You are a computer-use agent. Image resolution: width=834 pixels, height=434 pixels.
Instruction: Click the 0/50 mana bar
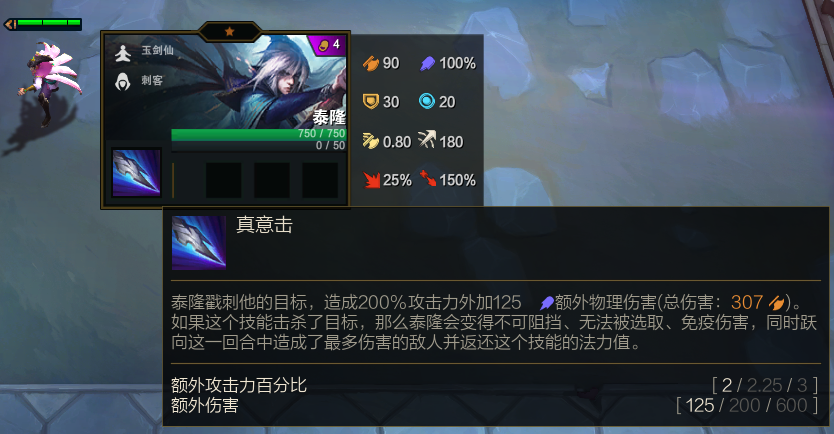click(x=258, y=146)
